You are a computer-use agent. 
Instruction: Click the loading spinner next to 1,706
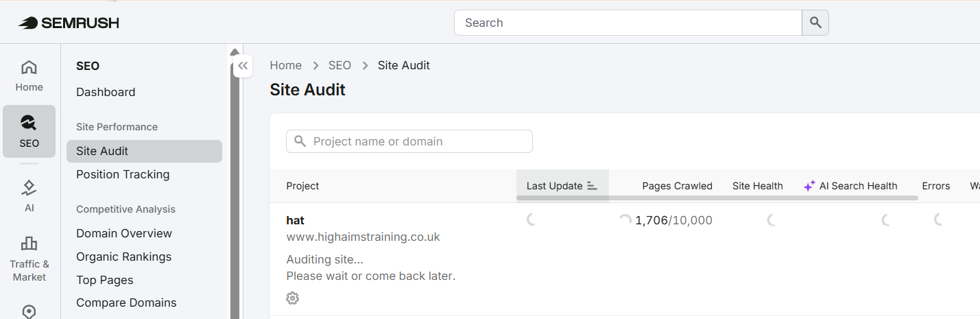pyautogui.click(x=625, y=220)
